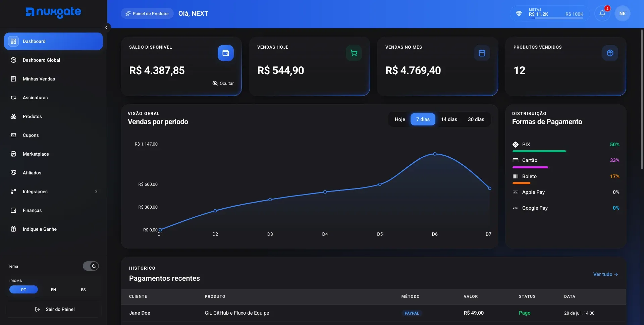
Task: Click the Google Pay icon
Action: pos(516,208)
